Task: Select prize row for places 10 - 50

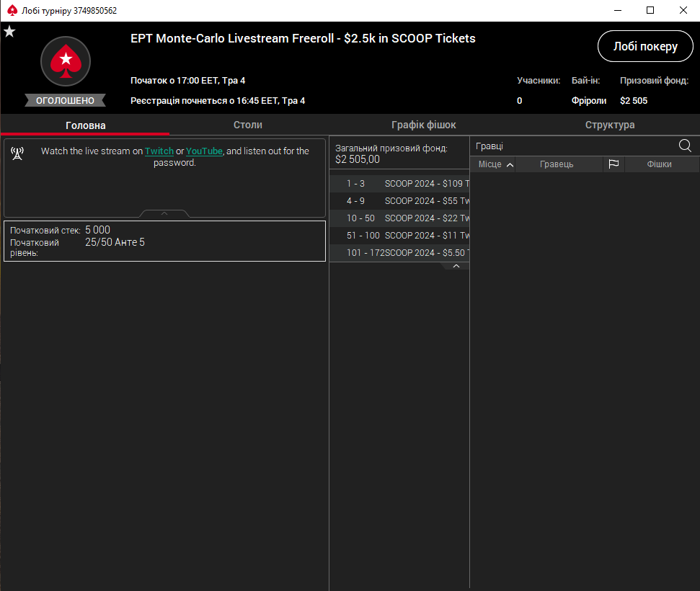Action: click(399, 218)
